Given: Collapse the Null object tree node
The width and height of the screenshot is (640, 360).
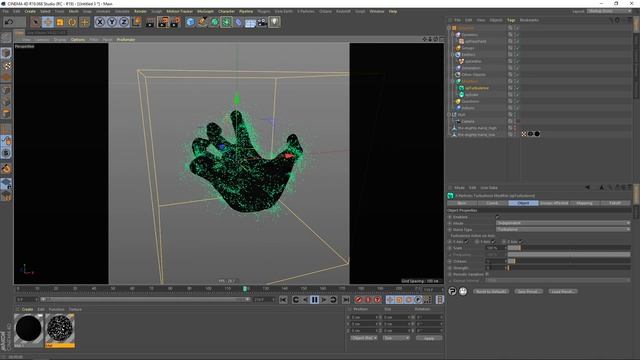Looking at the screenshot, I should click(450, 115).
